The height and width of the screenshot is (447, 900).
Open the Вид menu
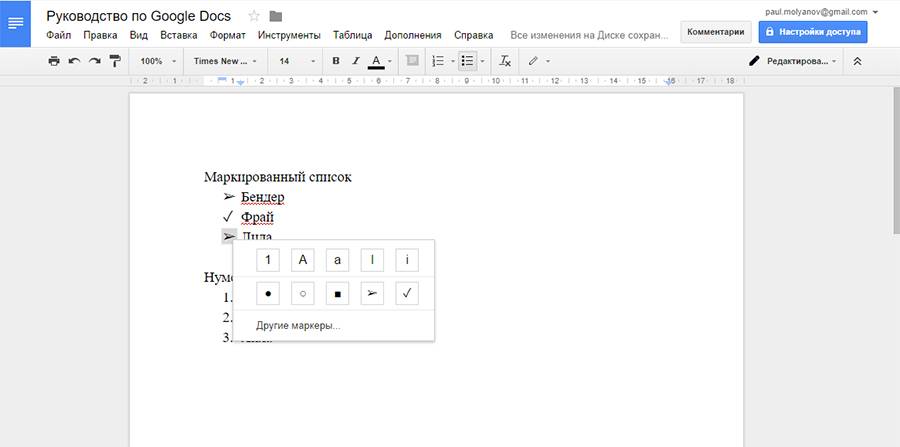pos(139,35)
